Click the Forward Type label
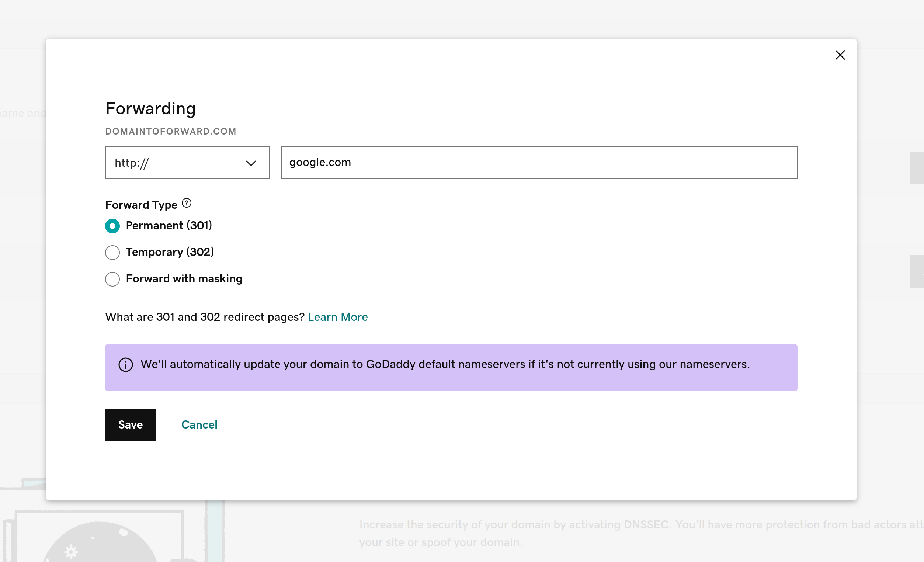924x562 pixels. pyautogui.click(x=141, y=205)
